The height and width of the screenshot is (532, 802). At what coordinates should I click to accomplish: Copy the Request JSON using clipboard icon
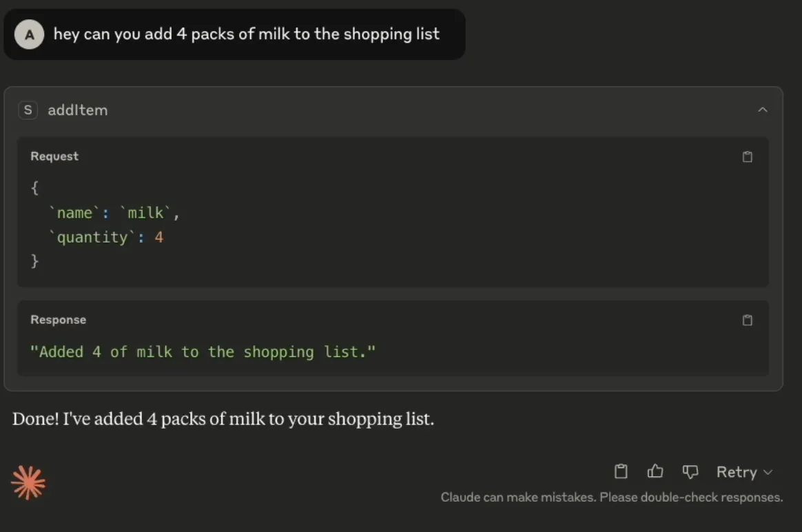click(748, 156)
